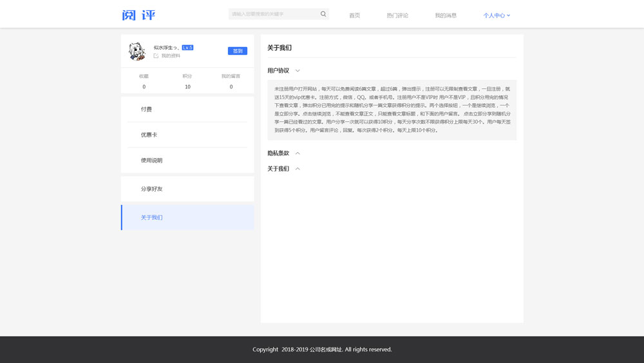Screen dimensions: 644x363
Task: Click the search keyword input field
Action: (x=274, y=14)
